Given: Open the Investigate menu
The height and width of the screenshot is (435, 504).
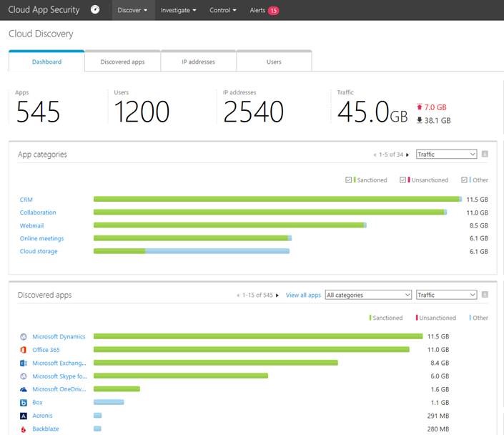Looking at the screenshot, I should pos(179,10).
